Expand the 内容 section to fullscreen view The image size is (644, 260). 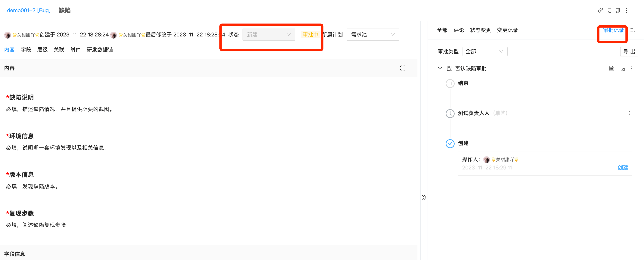403,68
